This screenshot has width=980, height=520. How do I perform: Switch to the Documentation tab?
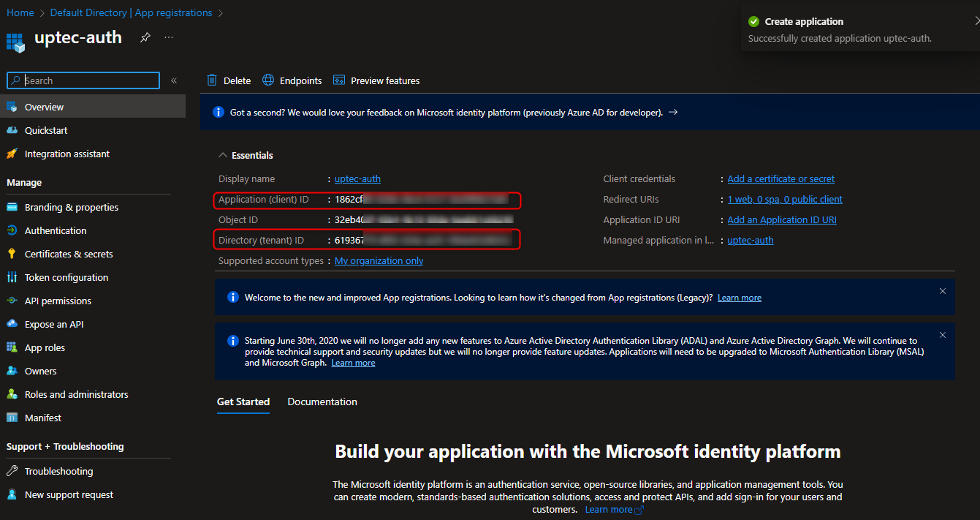pyautogui.click(x=322, y=402)
